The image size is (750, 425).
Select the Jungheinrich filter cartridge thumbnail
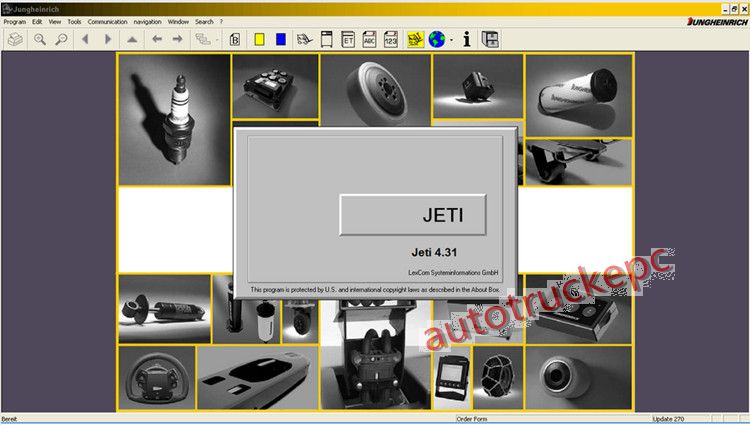[578, 96]
